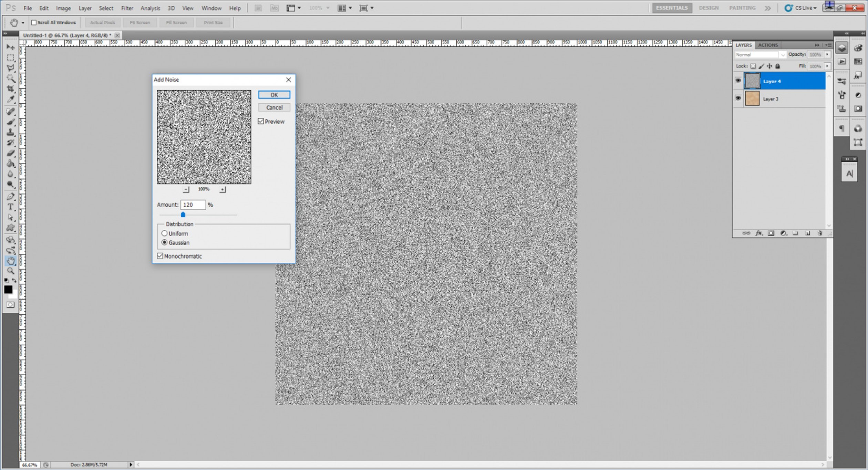Select the Essentials workspace
Screen dimensions: 868x470
tap(672, 8)
